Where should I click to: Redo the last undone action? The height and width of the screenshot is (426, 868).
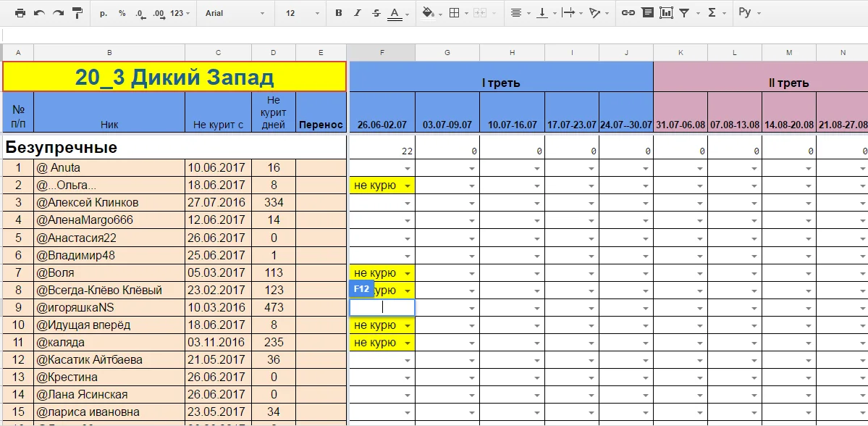click(x=58, y=13)
